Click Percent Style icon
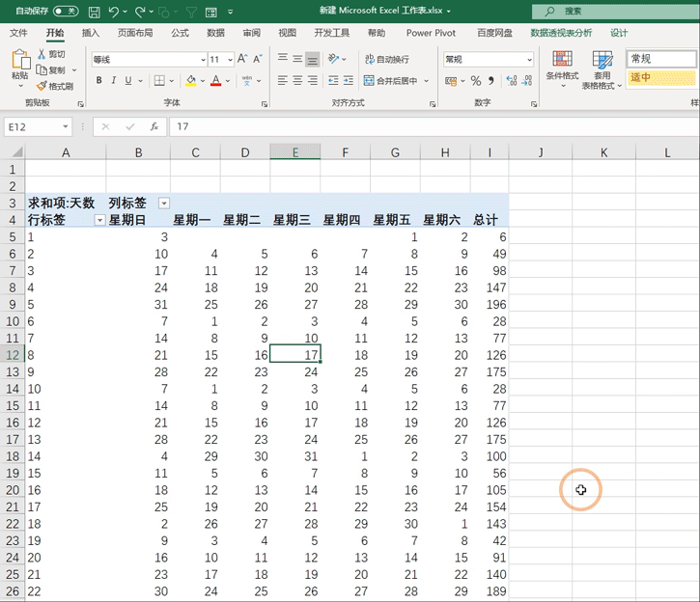Viewport: 700px width, 602px height. tap(476, 81)
